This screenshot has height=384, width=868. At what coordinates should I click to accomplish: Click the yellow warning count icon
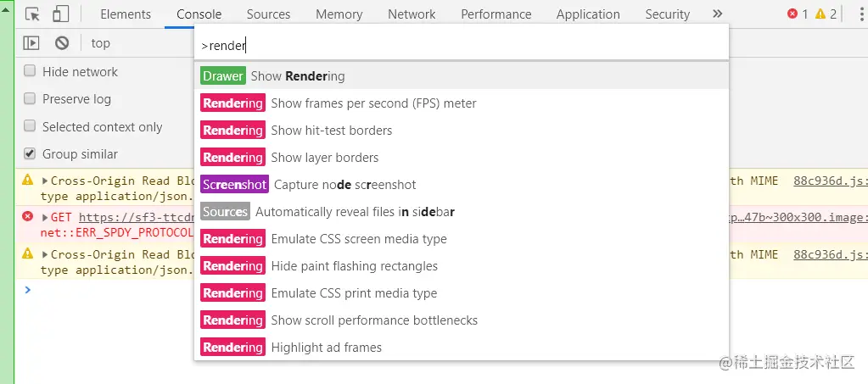click(820, 14)
